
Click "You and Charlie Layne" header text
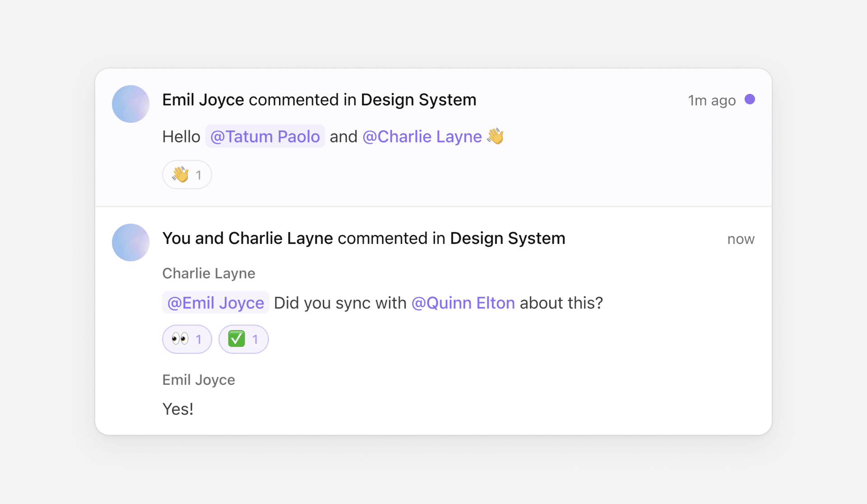[x=247, y=238]
